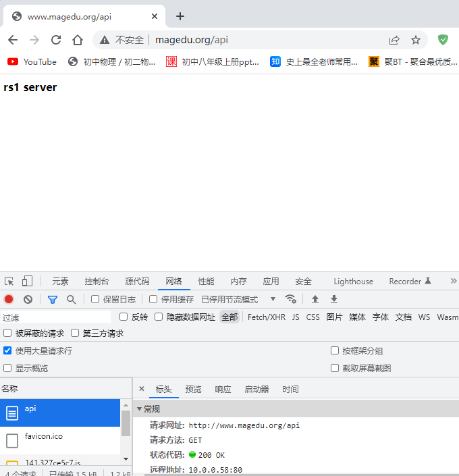Open the 初中八年级上册ppt bookmark
459x476 pixels.
tap(212, 62)
